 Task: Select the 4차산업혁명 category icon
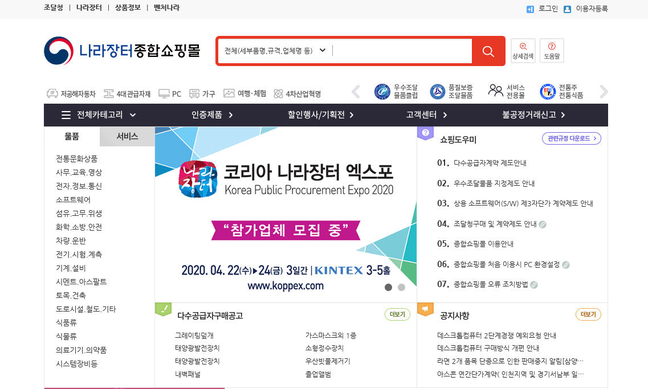click(x=279, y=93)
